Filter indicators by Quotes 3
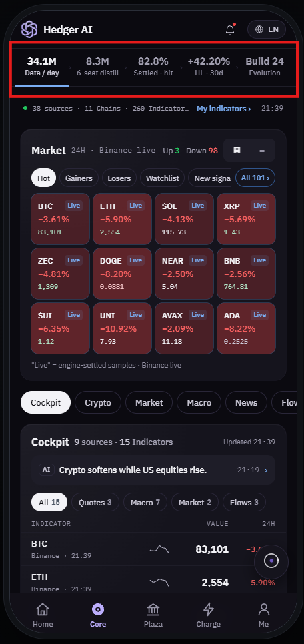This screenshot has width=304, height=644. pos(95,502)
